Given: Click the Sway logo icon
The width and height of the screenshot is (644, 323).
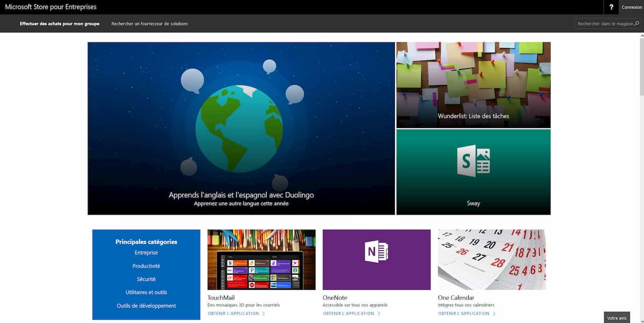Looking at the screenshot, I should coord(473,161).
